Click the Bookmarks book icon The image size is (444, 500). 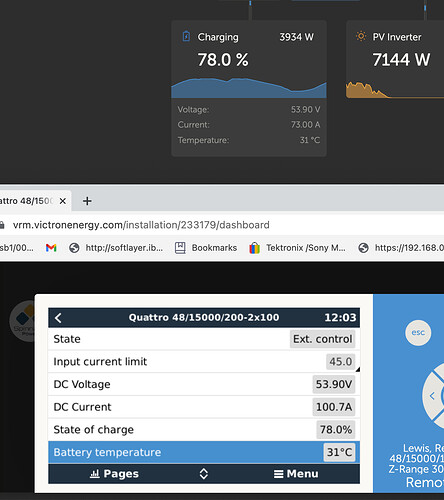180,248
